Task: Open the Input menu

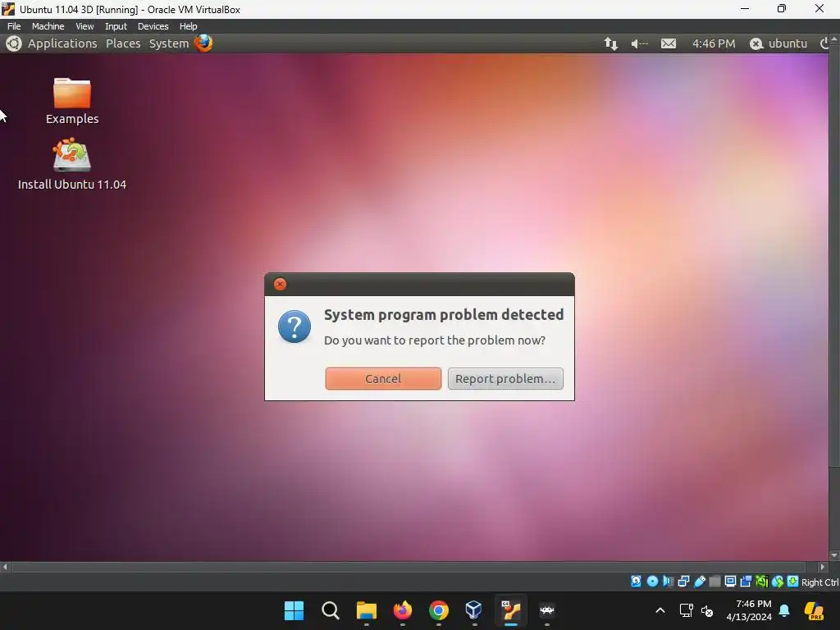Action: 116,26
